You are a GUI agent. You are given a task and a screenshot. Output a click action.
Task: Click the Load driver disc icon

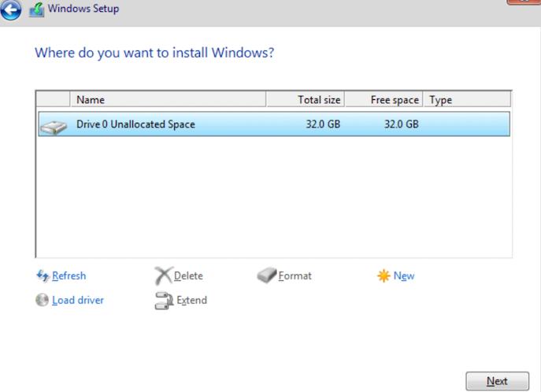click(x=42, y=300)
